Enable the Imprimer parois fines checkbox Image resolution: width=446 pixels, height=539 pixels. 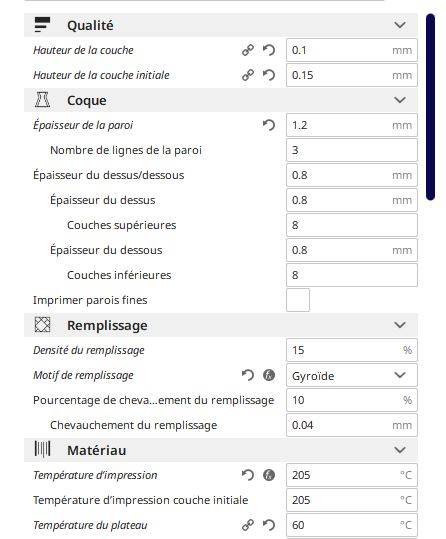(x=298, y=300)
